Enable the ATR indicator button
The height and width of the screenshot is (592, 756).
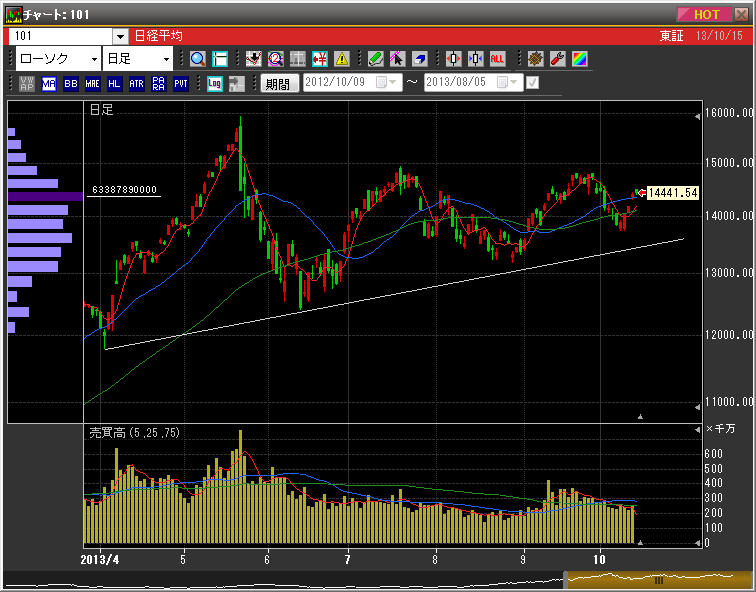tap(137, 84)
